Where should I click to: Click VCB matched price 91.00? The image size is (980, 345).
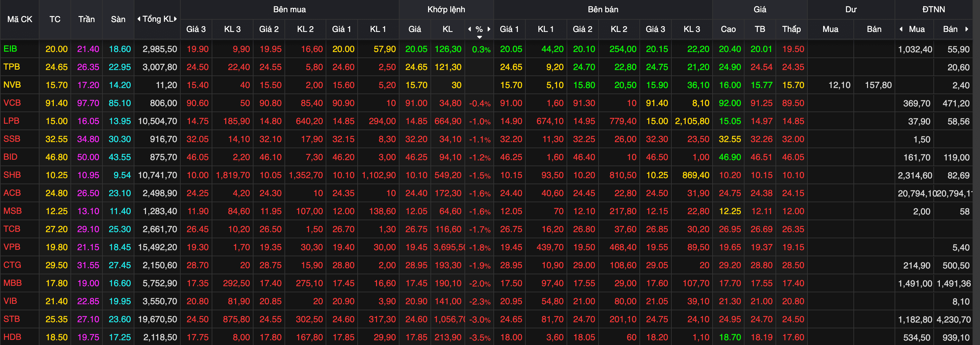pos(416,103)
